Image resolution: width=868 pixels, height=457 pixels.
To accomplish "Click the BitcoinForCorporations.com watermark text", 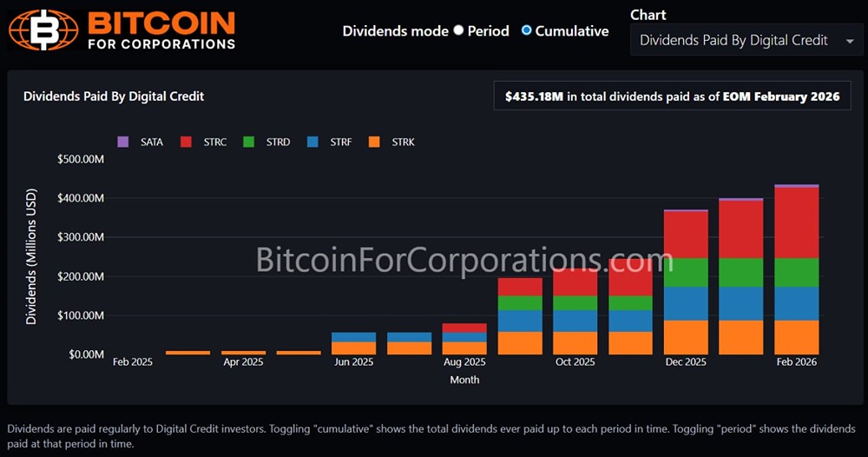I will click(x=464, y=259).
